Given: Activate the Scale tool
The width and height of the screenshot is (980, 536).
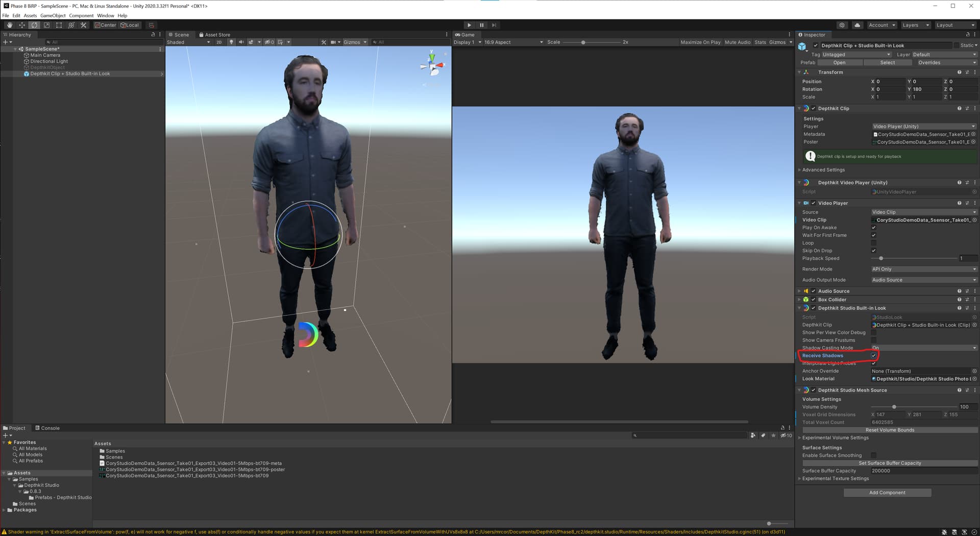Looking at the screenshot, I should coord(46,25).
